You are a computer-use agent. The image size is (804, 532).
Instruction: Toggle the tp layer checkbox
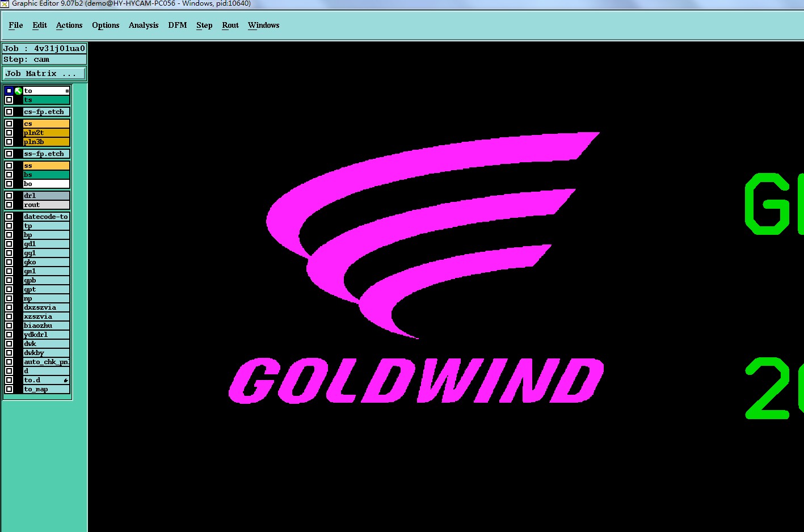9,226
